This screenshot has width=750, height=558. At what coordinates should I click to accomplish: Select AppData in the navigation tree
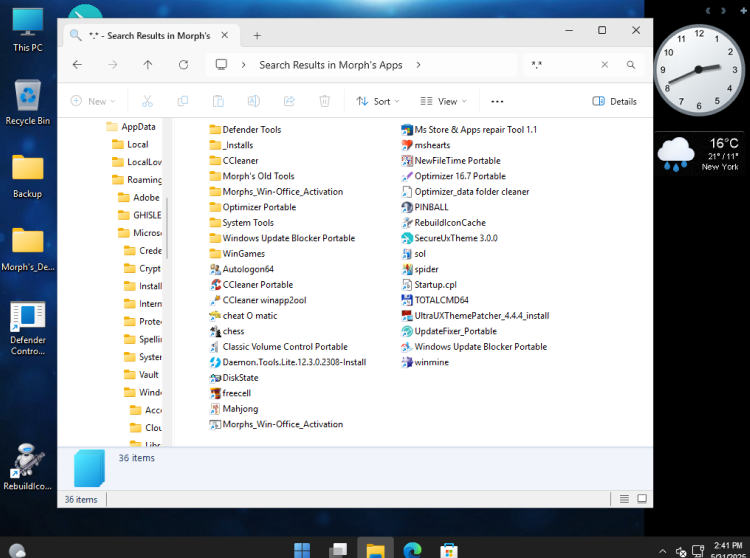coord(131,127)
